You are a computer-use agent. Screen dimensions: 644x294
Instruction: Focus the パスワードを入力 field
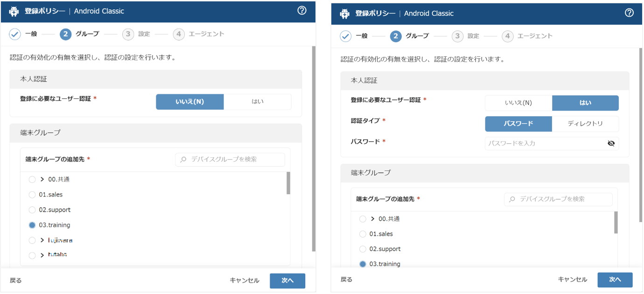(552, 143)
